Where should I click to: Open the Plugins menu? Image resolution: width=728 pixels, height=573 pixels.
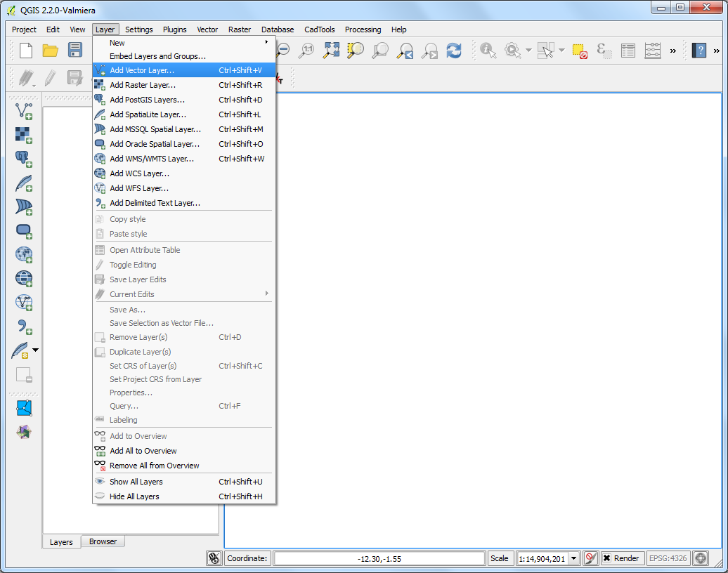(x=174, y=29)
